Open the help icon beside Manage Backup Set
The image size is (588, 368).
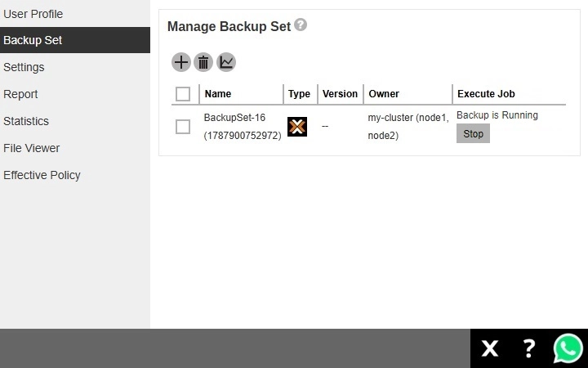point(301,25)
